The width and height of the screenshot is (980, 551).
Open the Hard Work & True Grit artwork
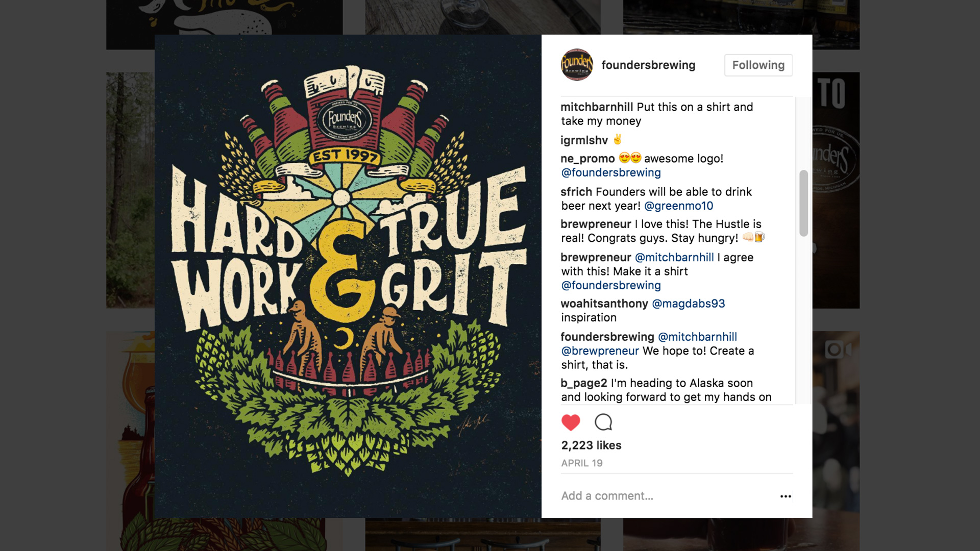click(348, 276)
